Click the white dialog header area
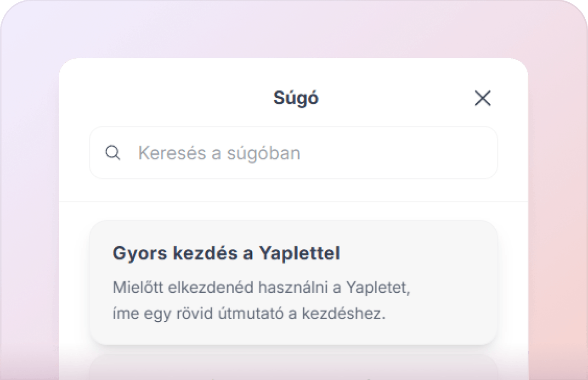Viewport: 588px width, 380px height. click(x=294, y=98)
